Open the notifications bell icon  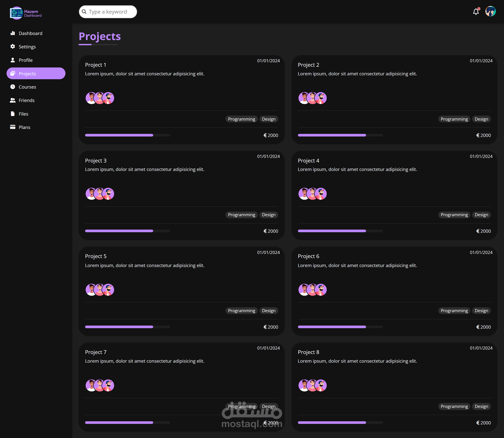(476, 12)
